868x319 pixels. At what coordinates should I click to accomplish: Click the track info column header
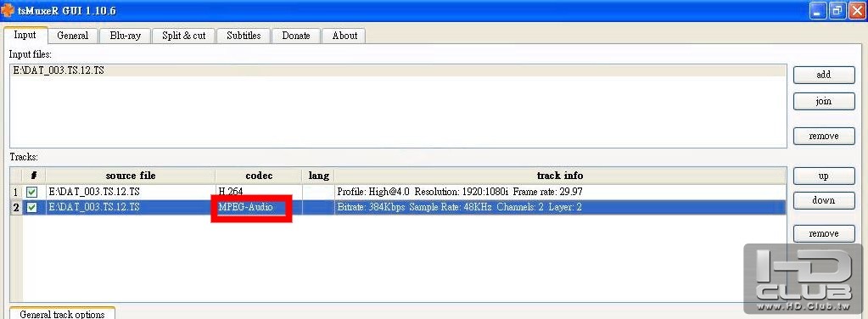tap(560, 176)
